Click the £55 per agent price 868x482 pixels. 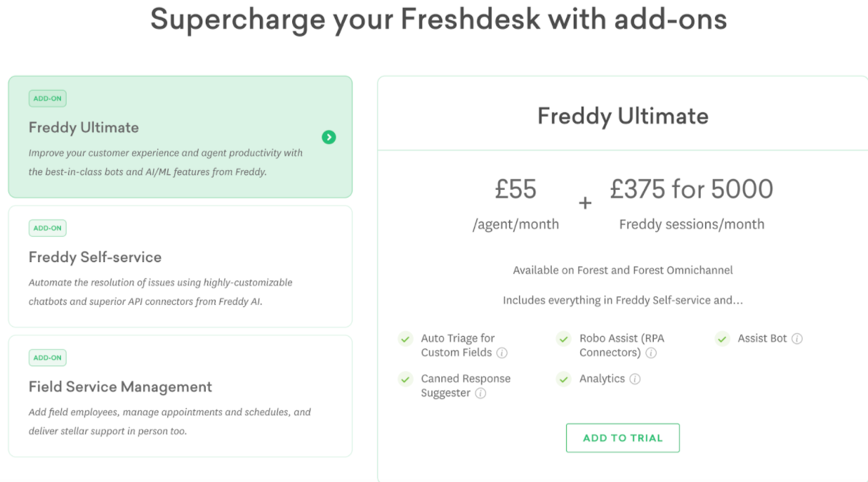(515, 190)
